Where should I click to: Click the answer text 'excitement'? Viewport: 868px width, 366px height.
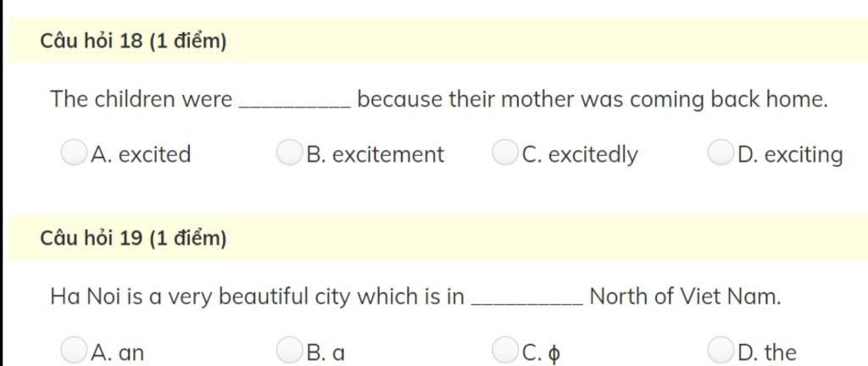pyautogui.click(x=388, y=154)
